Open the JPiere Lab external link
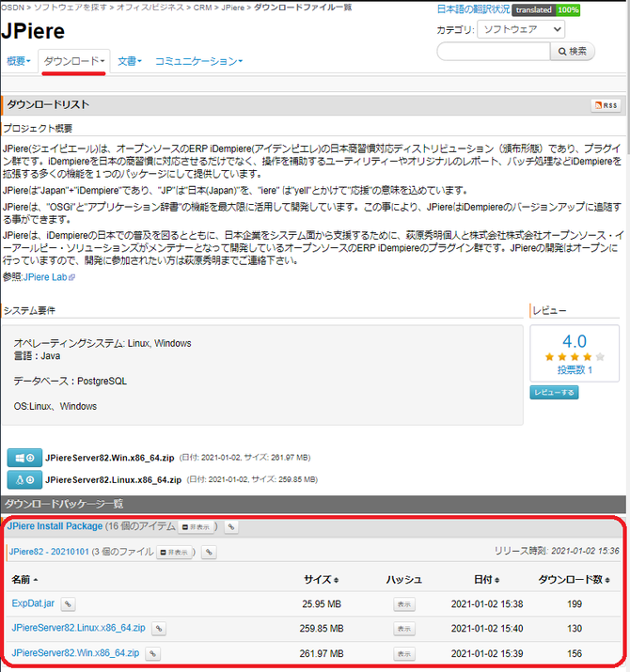This screenshot has width=630, height=672. pos(49,277)
